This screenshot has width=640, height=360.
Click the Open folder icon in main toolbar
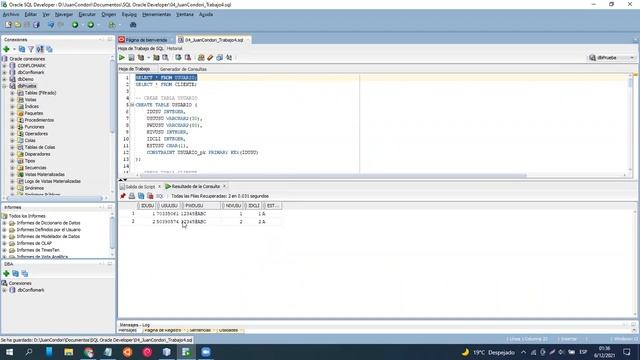18,25
